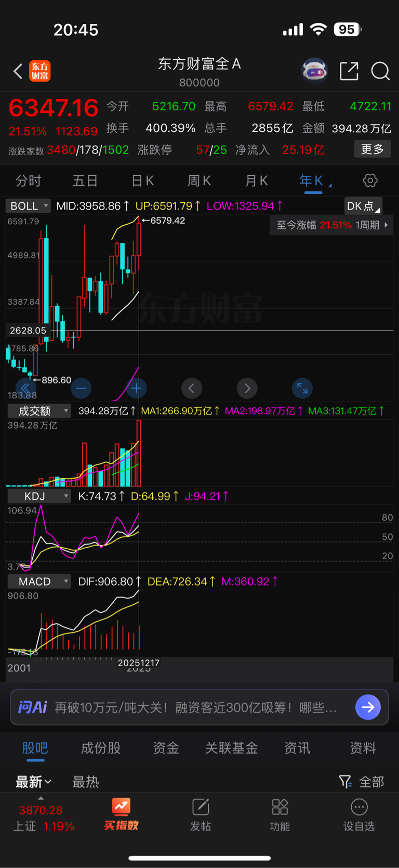Switch to 日K chart tab
Screen dimensions: 399x868
[x=142, y=181]
